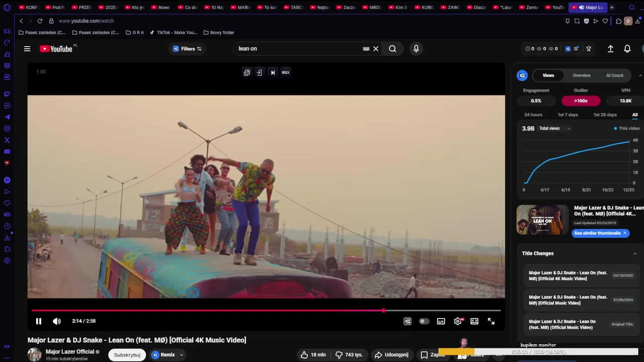
Task: Click 'See similar thumbnails' button
Action: pyautogui.click(x=600, y=233)
